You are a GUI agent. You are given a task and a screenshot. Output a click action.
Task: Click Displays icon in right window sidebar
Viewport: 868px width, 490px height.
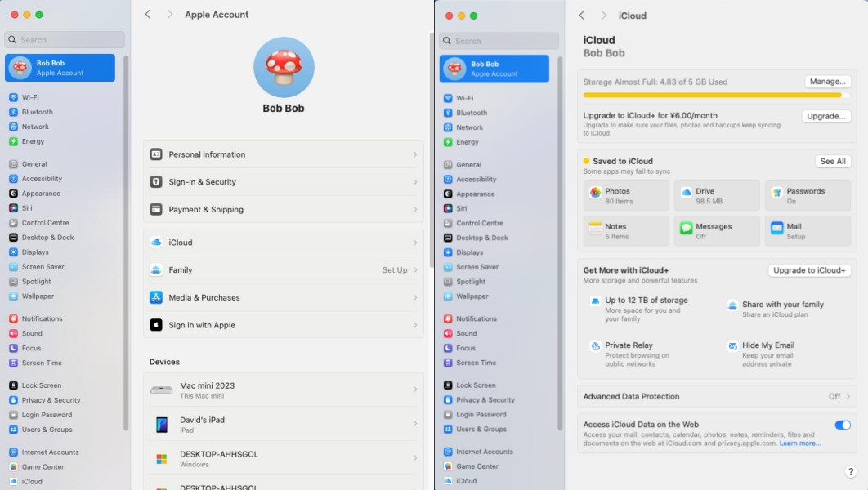[x=448, y=252]
